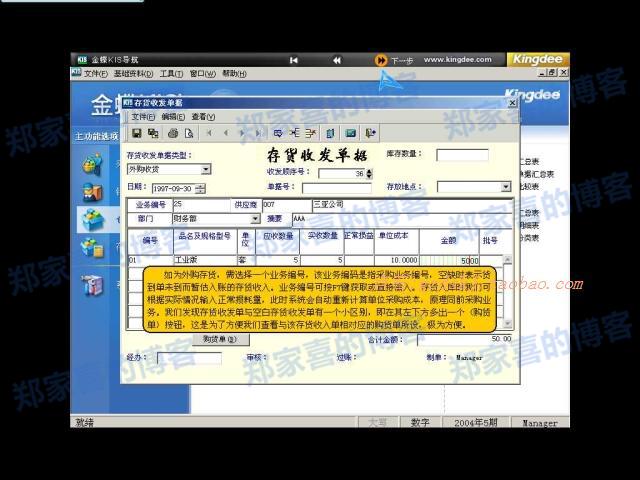The height and width of the screenshot is (480, 640).
Task: Click the KIS icon in the title bar
Action: [x=82, y=60]
